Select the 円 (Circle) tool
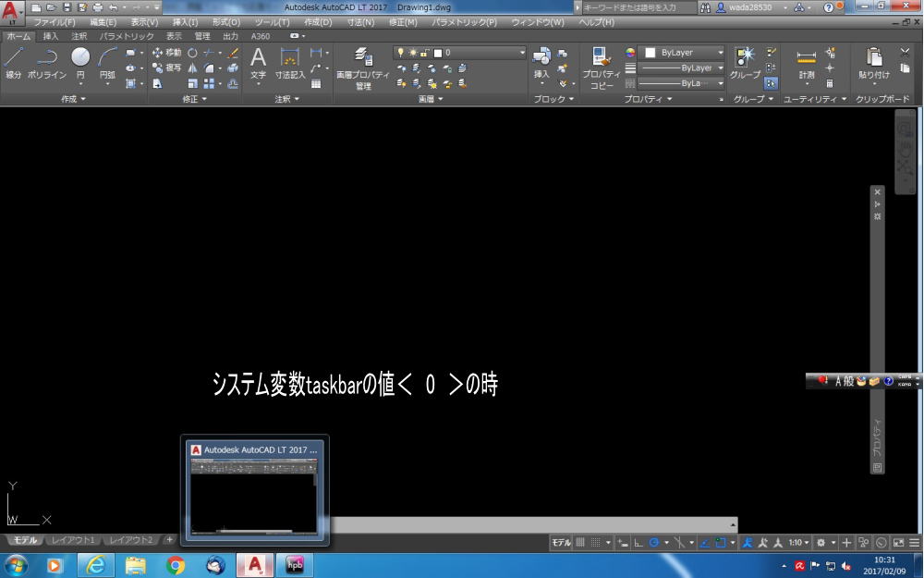Viewport: 924px width, 578px height. [80, 63]
